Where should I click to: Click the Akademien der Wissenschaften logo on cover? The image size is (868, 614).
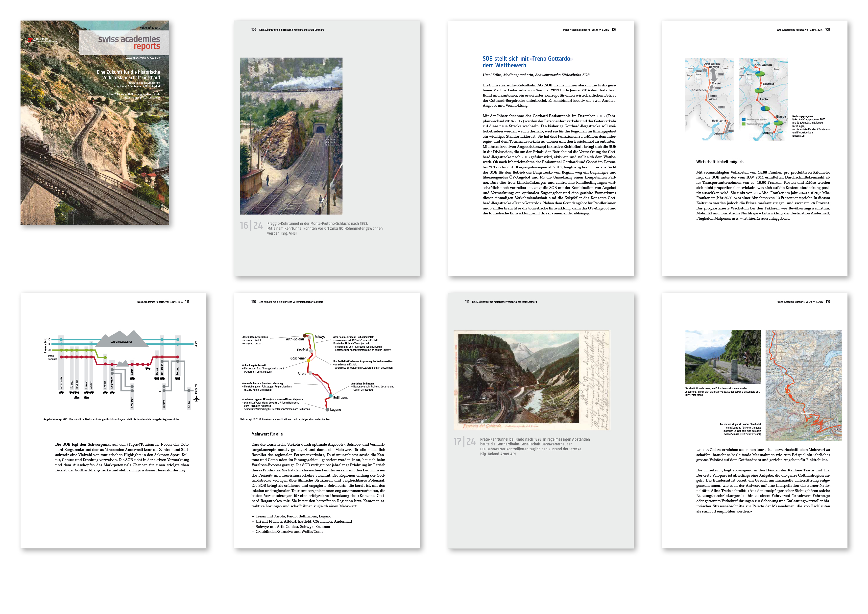pyautogui.click(x=42, y=40)
